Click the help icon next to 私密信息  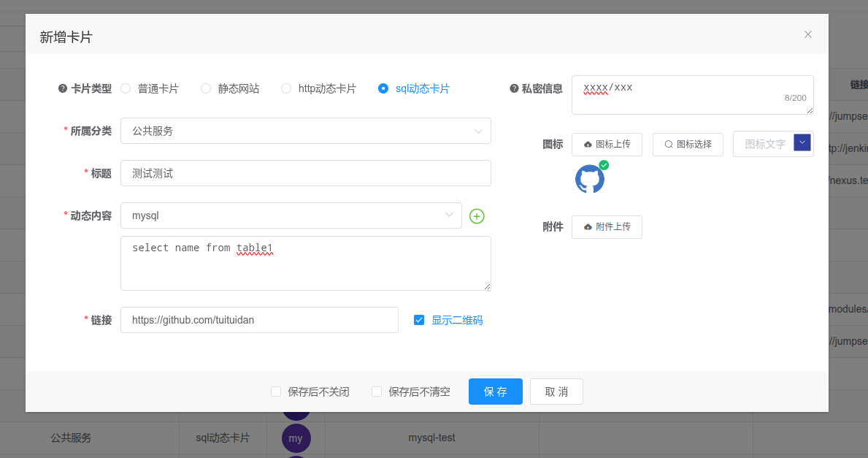[x=513, y=88]
